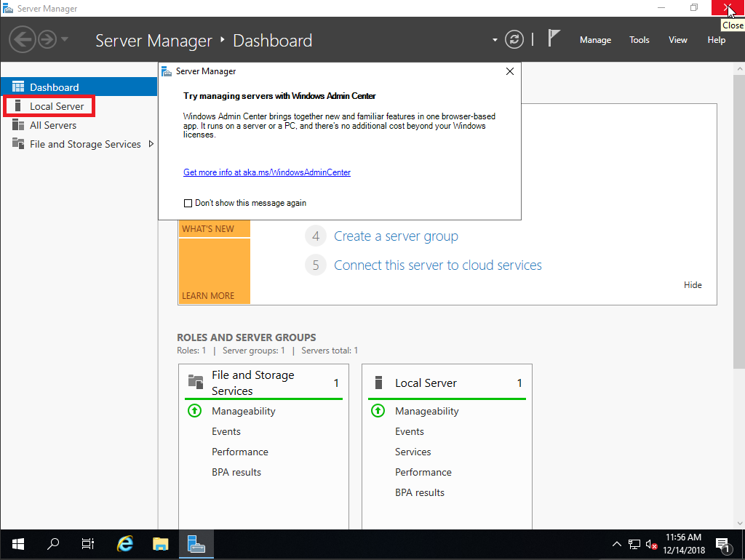Open the Help menu
This screenshot has width=745, height=560.
pyautogui.click(x=716, y=40)
